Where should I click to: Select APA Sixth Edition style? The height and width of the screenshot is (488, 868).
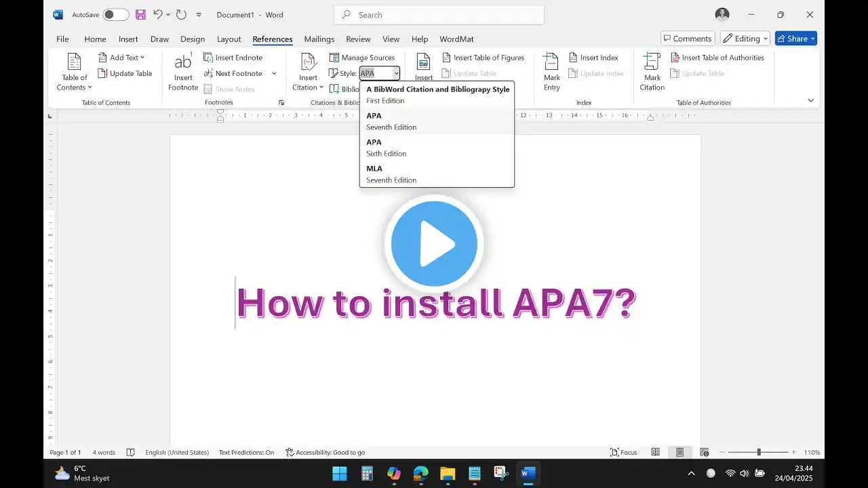pyautogui.click(x=437, y=148)
